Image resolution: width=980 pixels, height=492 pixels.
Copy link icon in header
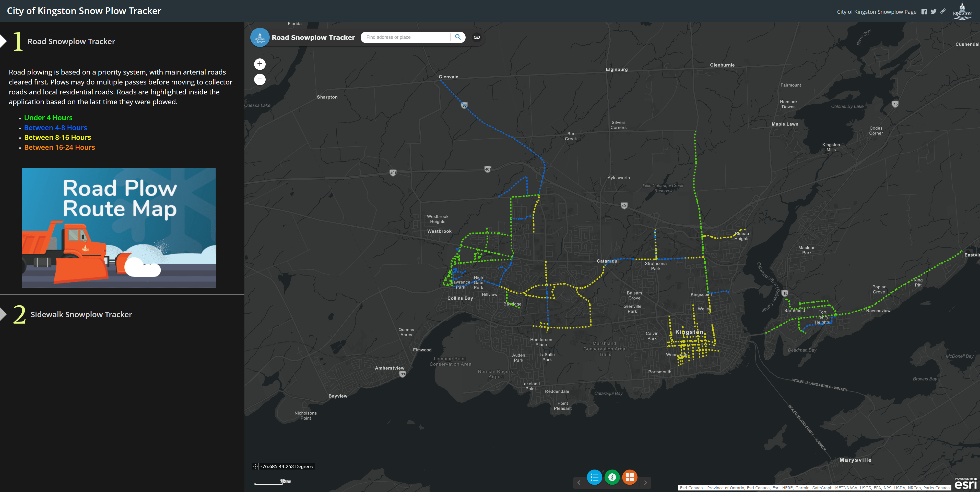pyautogui.click(x=943, y=11)
